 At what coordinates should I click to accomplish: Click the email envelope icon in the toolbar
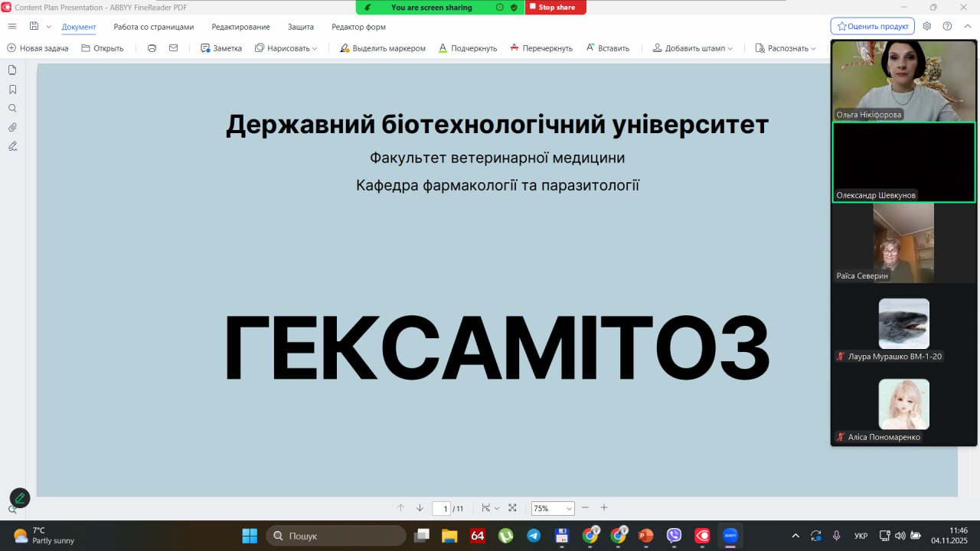coord(173,48)
